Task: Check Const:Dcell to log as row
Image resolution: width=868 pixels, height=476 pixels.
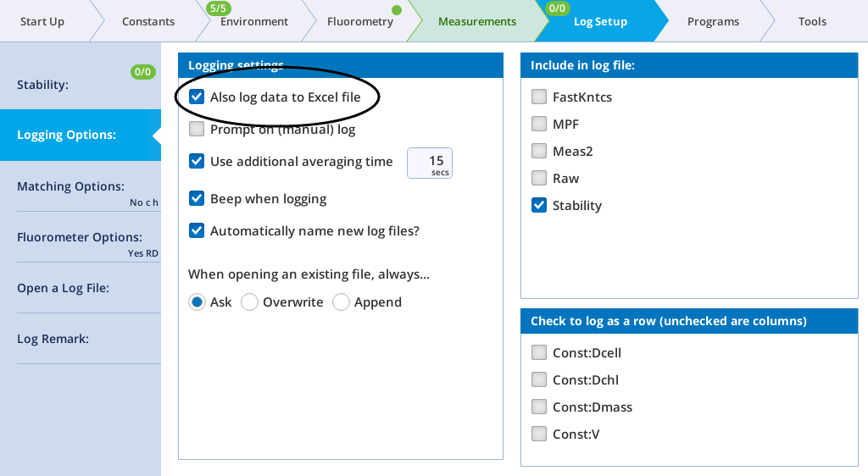Action: 538,352
